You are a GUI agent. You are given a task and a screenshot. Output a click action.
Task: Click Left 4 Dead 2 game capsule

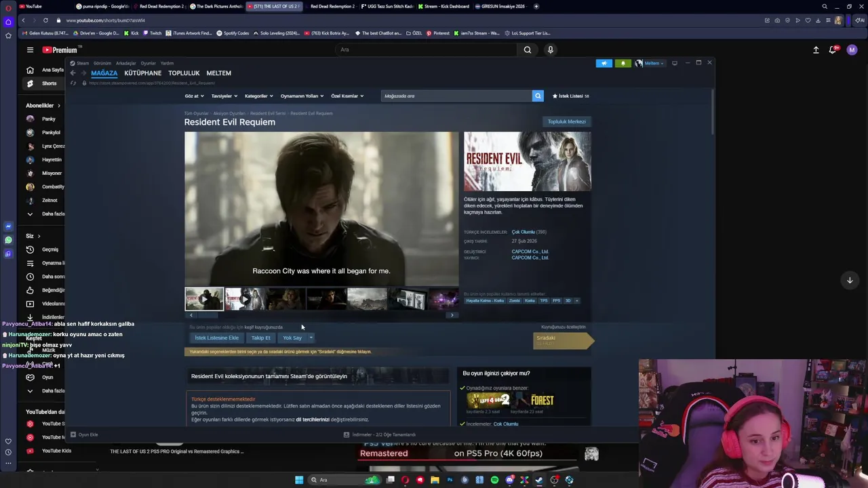(x=488, y=401)
